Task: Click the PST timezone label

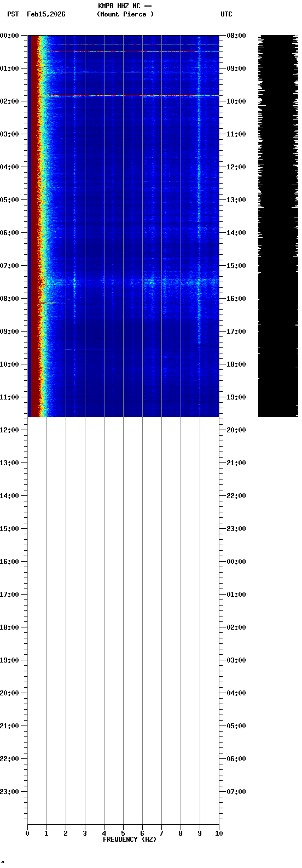Action: (x=13, y=14)
